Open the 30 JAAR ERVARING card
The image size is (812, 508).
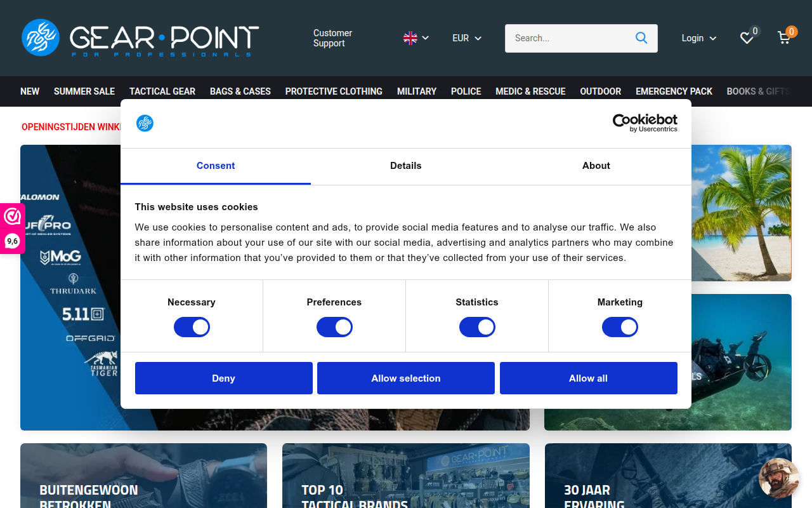668,476
